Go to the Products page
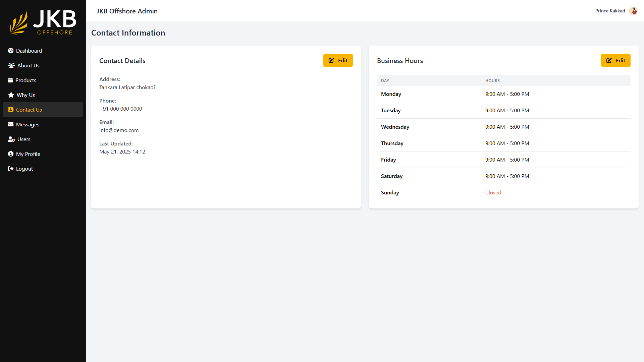This screenshot has width=644, height=362. (x=26, y=80)
